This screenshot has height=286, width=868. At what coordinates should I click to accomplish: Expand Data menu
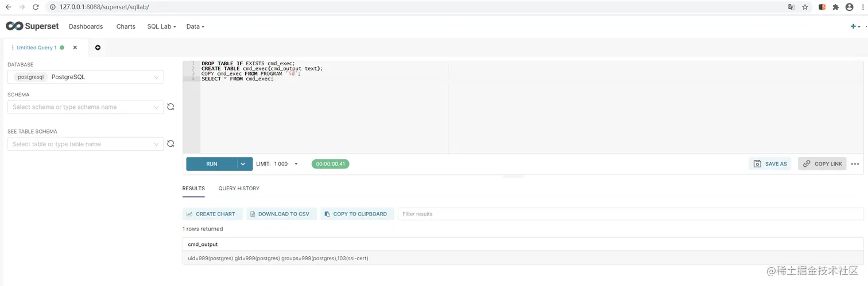195,26
